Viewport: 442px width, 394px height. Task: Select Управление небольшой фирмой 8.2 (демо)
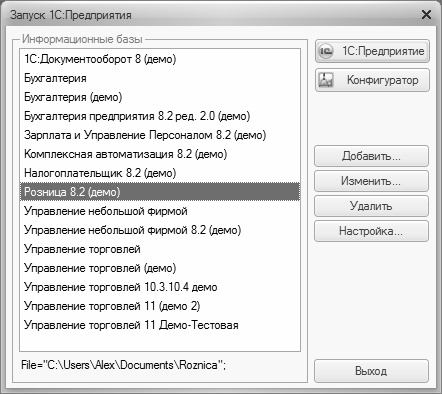[x=160, y=230]
